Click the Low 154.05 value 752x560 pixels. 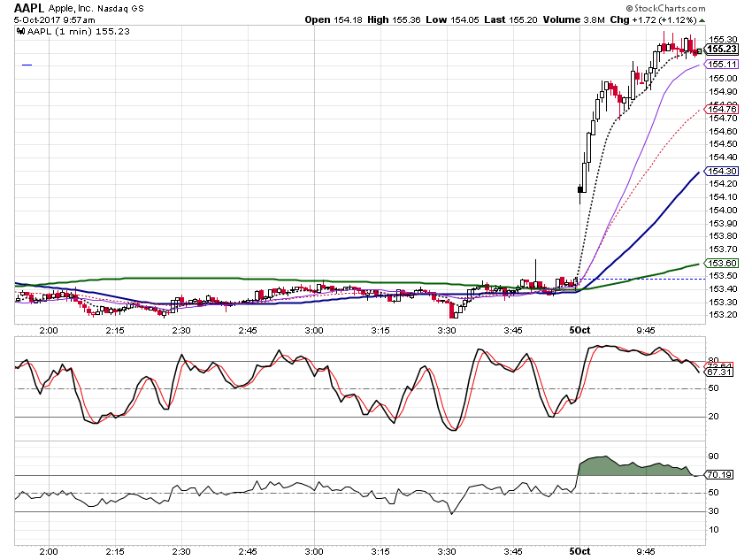click(452, 19)
